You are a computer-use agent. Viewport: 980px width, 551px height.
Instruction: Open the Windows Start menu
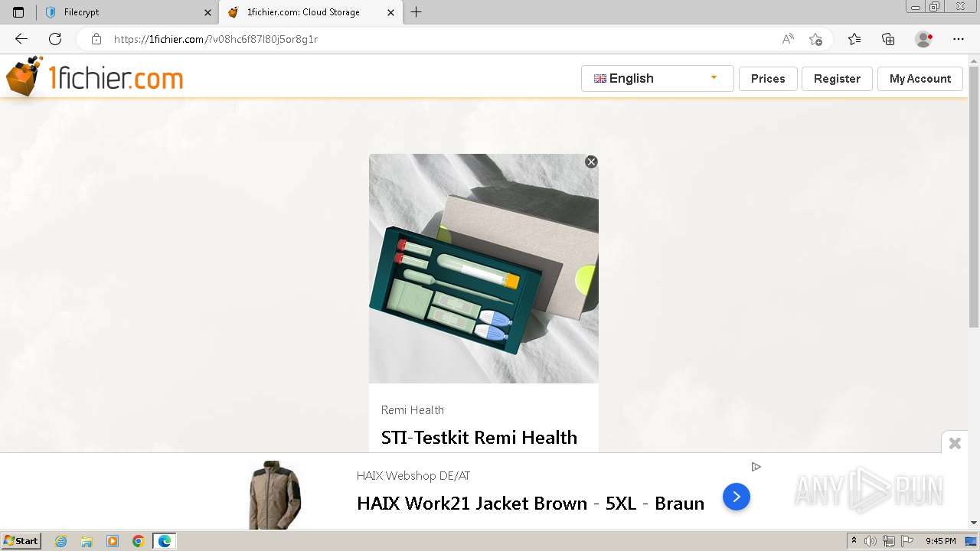[x=21, y=541]
